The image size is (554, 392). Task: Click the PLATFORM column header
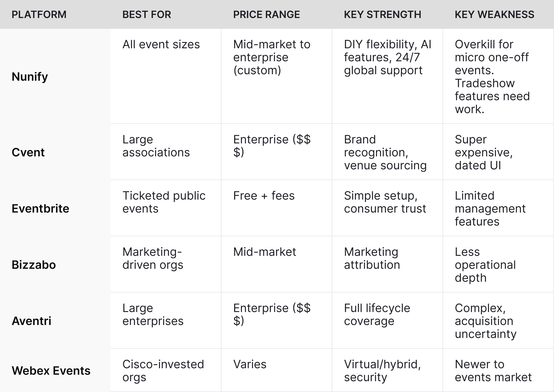(x=39, y=14)
